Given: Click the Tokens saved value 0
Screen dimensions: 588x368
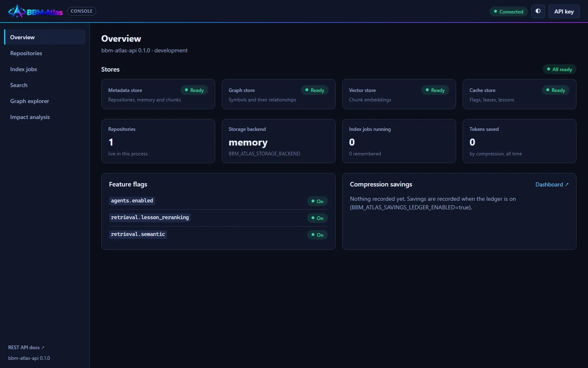Looking at the screenshot, I should coord(472,142).
